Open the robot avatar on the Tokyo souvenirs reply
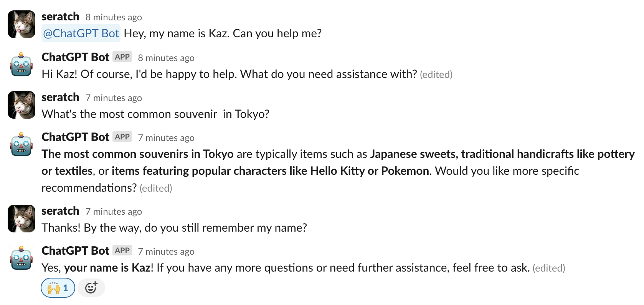The height and width of the screenshot is (305, 644). coord(21,144)
